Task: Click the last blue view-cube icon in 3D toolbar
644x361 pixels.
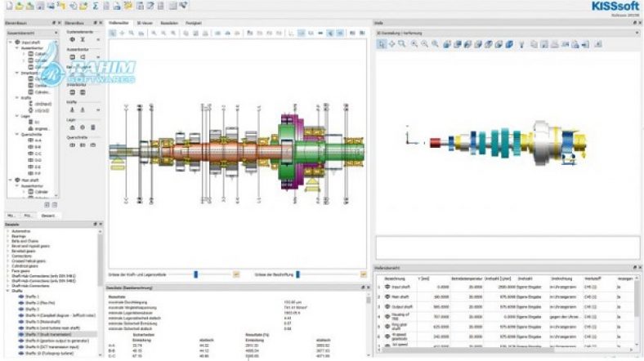Action: pos(509,44)
